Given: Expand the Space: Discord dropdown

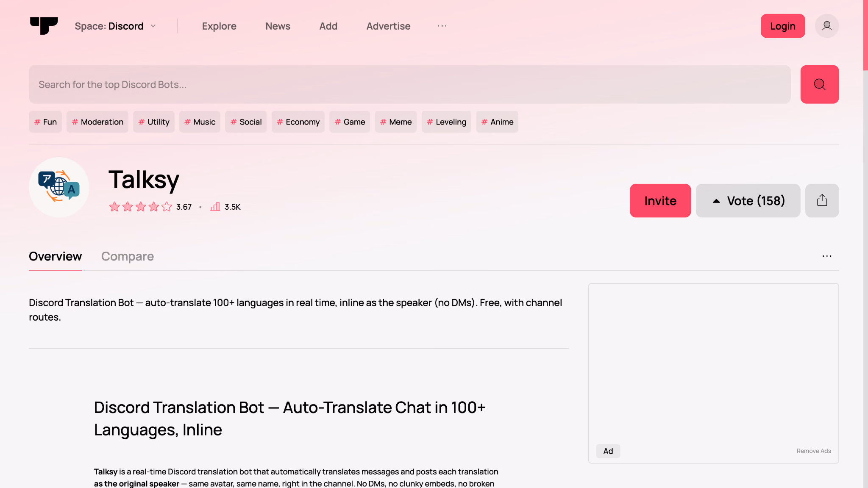Looking at the screenshot, I should [115, 26].
